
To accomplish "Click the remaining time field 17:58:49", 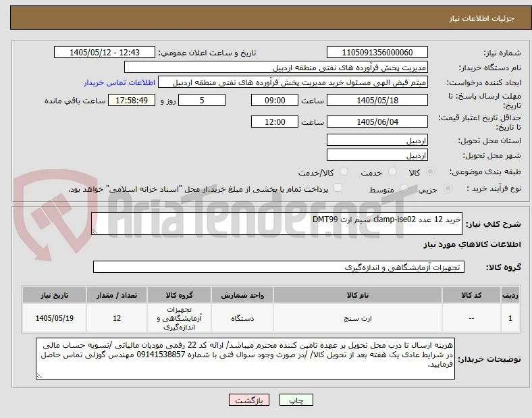I will pos(132,100).
